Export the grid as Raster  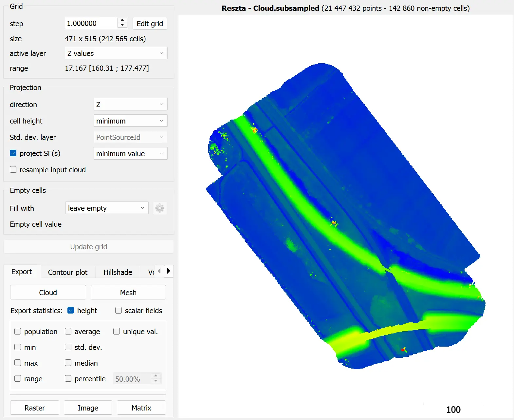(x=35, y=408)
